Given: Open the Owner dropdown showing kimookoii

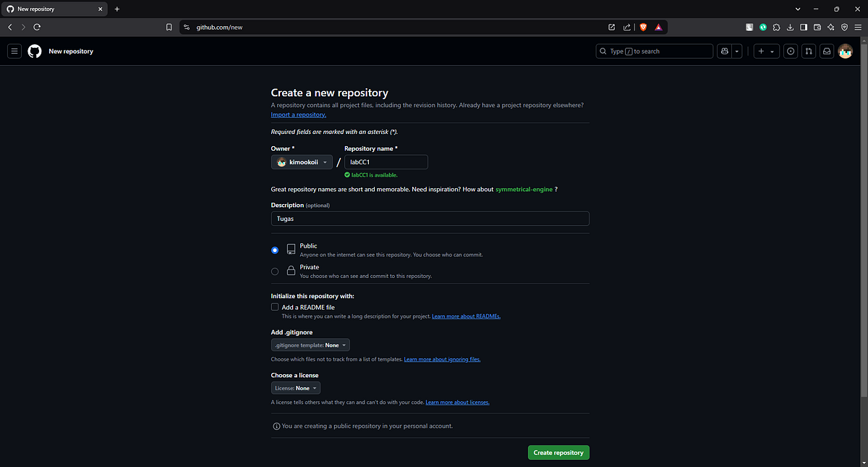Looking at the screenshot, I should (x=302, y=161).
